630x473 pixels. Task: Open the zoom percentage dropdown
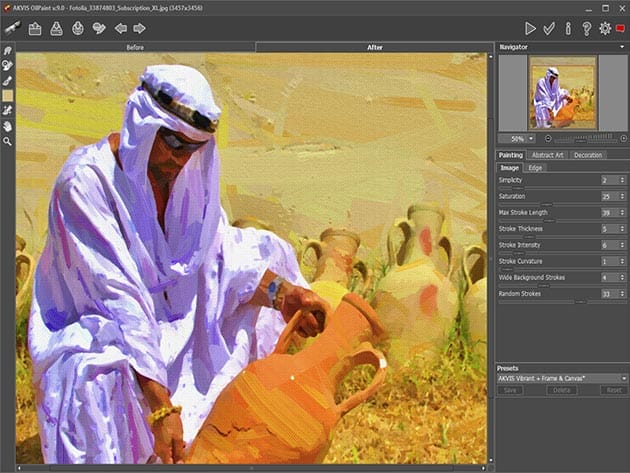530,138
